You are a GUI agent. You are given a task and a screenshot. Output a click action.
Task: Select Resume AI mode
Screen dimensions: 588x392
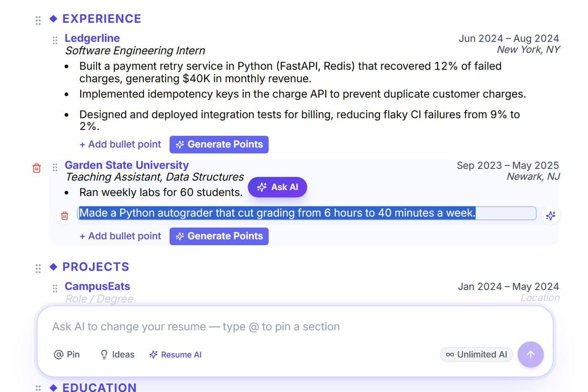175,354
